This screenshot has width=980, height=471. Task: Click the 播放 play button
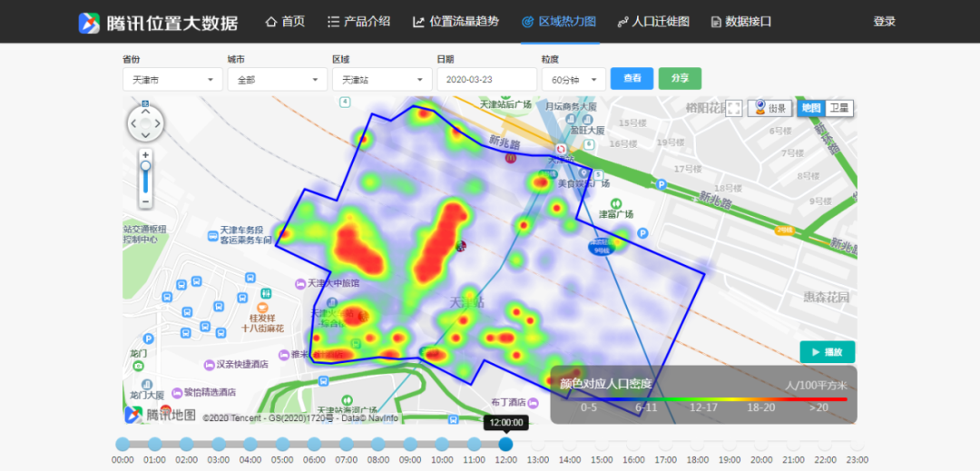pos(827,352)
